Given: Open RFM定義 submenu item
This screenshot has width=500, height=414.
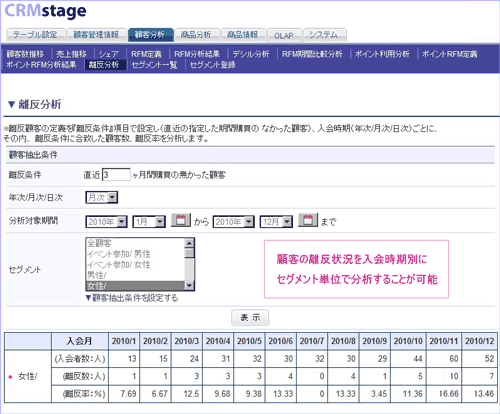Looking at the screenshot, I should (146, 54).
